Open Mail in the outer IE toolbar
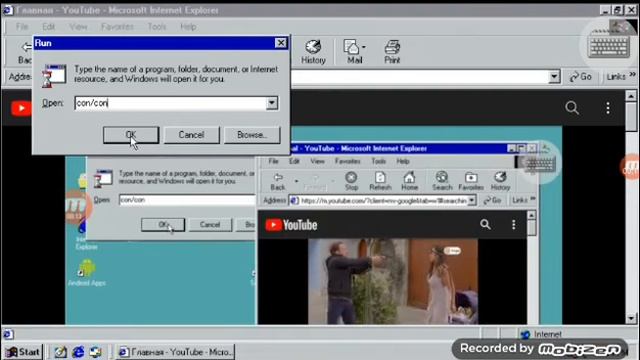This screenshot has width=640, height=360. [354, 52]
